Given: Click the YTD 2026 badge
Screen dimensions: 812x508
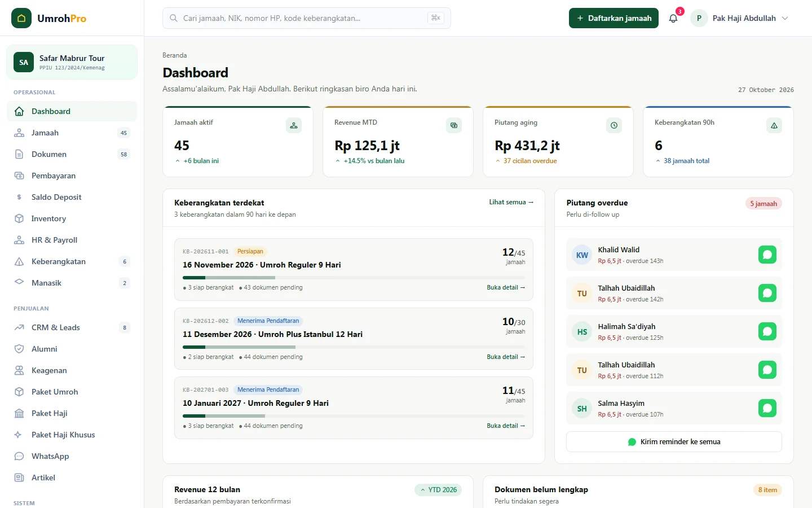Looking at the screenshot, I should click(x=438, y=490).
